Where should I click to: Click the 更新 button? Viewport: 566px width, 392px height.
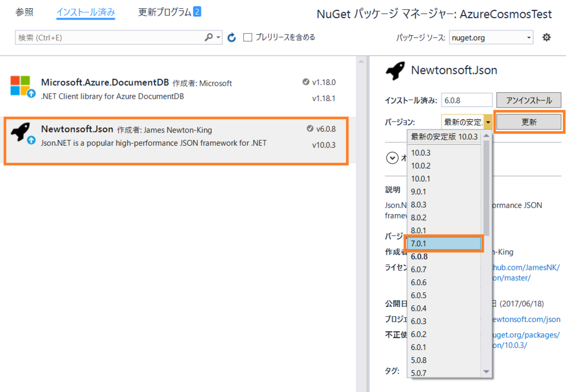(529, 122)
